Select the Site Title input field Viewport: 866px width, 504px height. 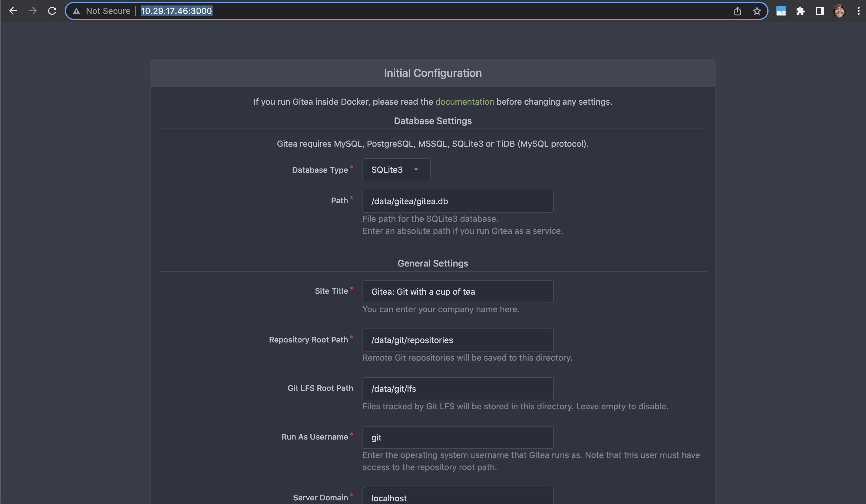[457, 292]
